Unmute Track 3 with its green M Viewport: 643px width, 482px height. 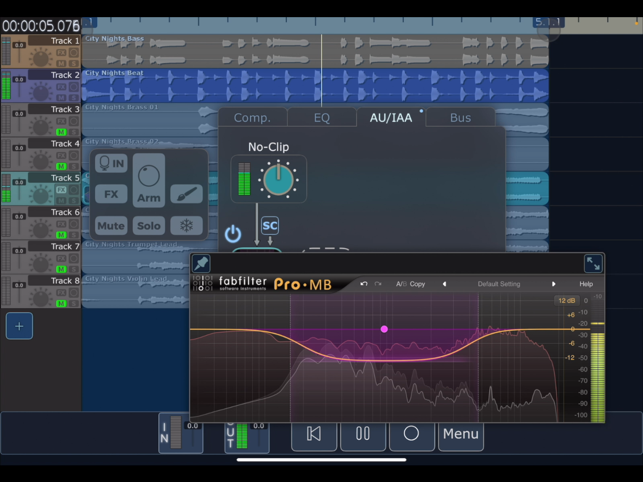(x=61, y=132)
